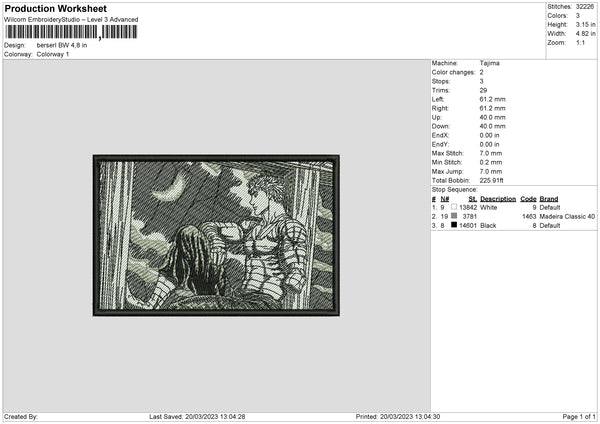Click the barcode under the worksheet title
This screenshot has height=424, width=600.
[x=71, y=32]
